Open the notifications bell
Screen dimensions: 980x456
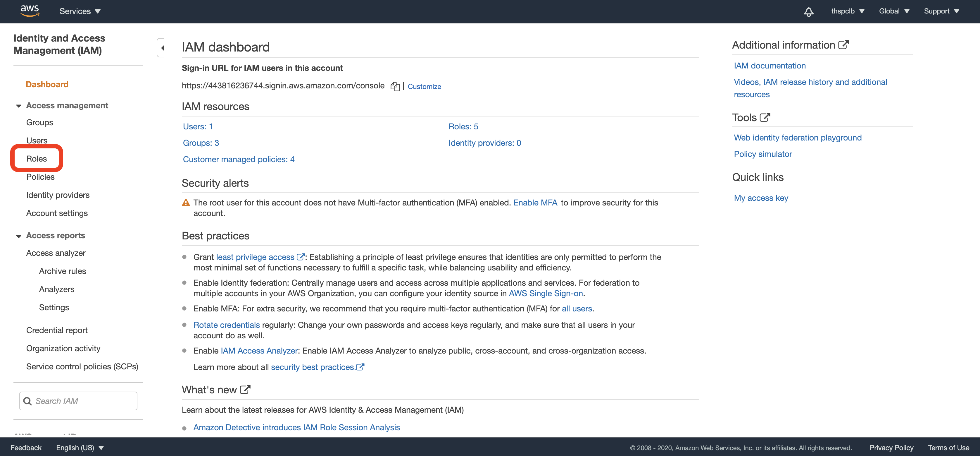click(x=808, y=12)
